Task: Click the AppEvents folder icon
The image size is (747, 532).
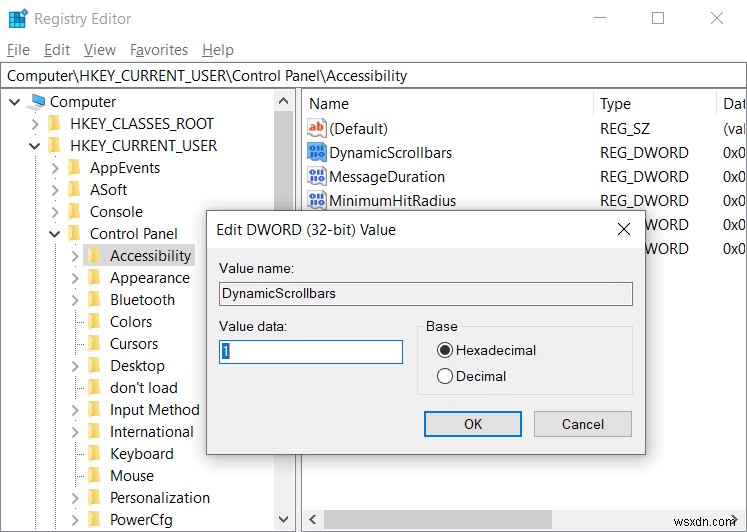Action: (74, 168)
